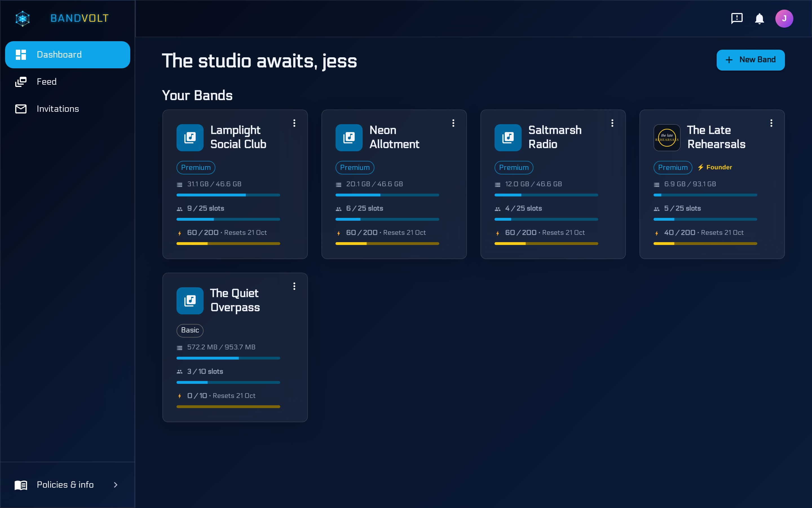Go to Dashboard in sidebar
This screenshot has height=508, width=812.
click(67, 55)
